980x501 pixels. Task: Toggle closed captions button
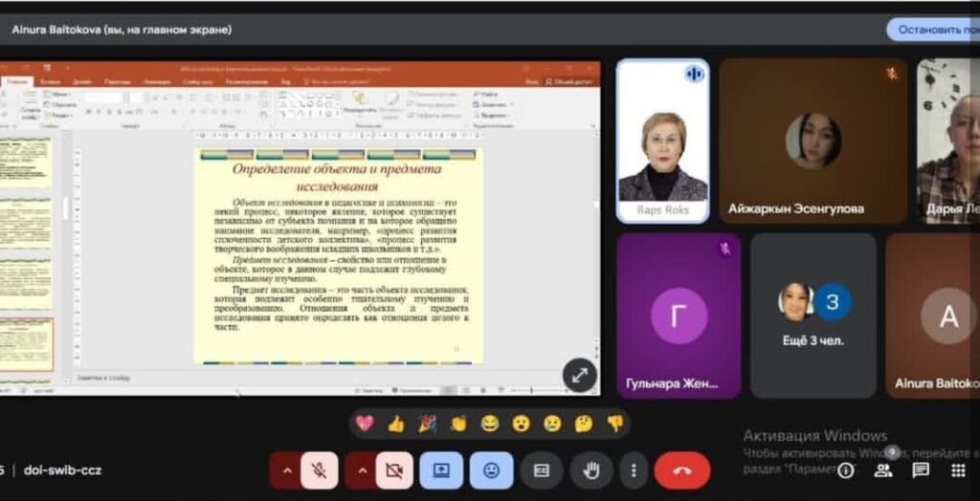[x=542, y=470]
